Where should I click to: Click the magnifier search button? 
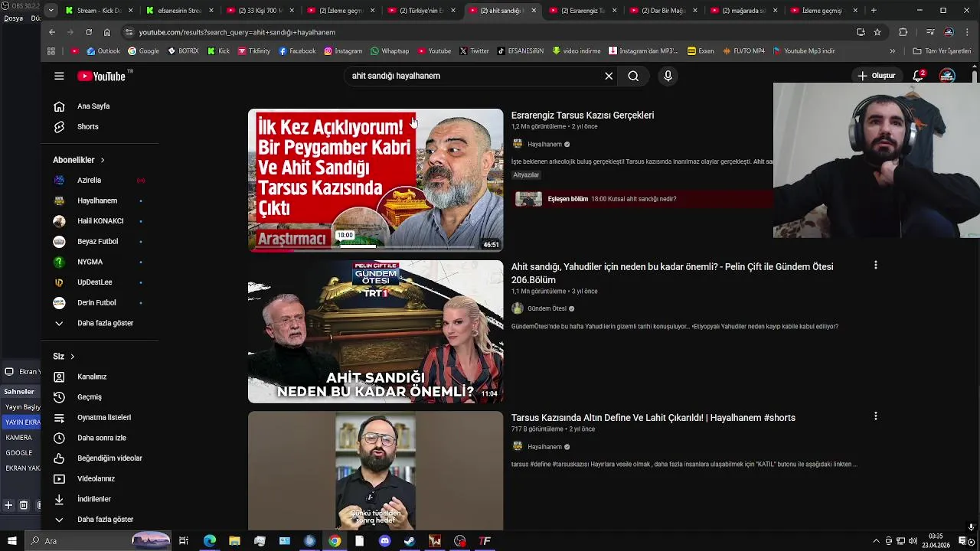tap(633, 76)
